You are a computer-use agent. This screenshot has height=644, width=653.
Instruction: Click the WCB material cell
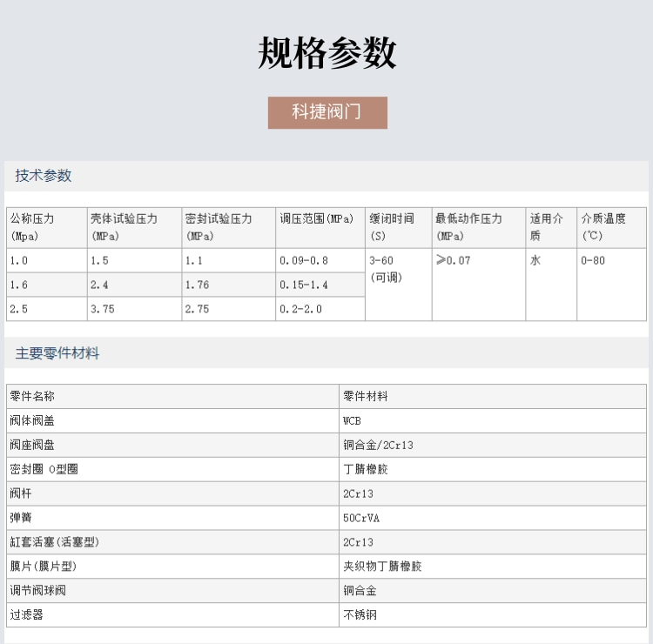pos(492,420)
